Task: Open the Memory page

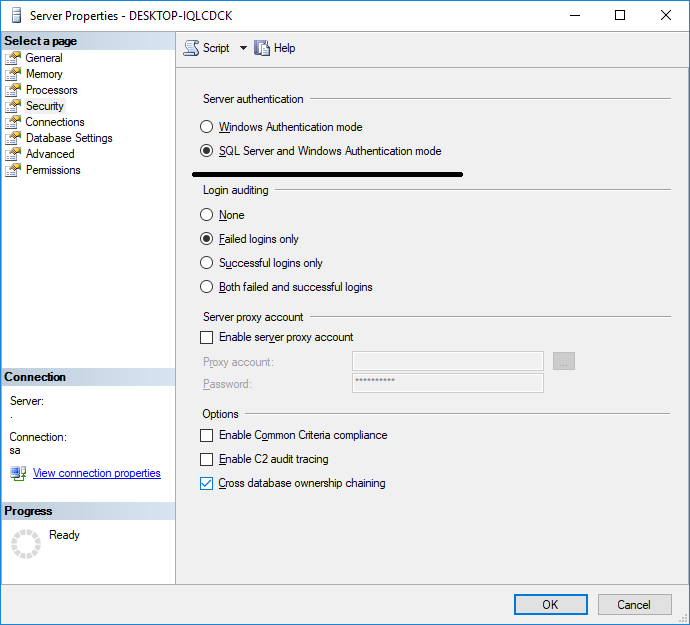Action: 44,74
